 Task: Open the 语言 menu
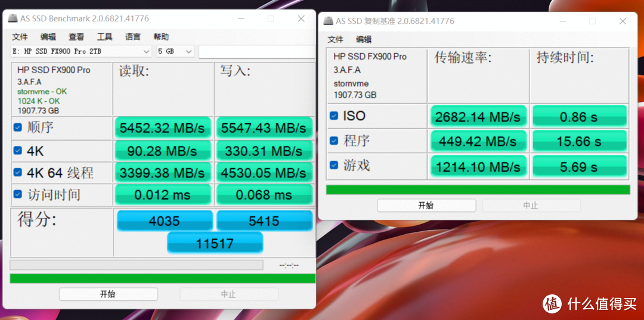(x=132, y=36)
